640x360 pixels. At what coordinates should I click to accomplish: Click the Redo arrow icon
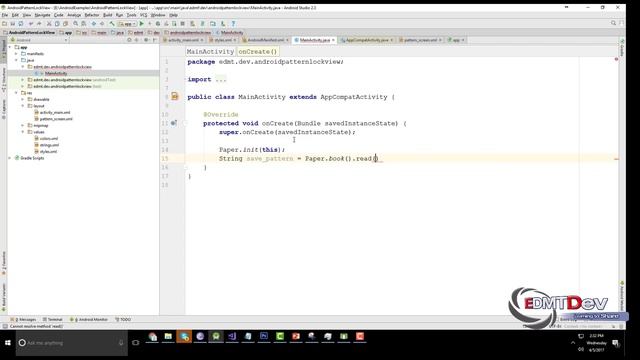click(x=39, y=24)
